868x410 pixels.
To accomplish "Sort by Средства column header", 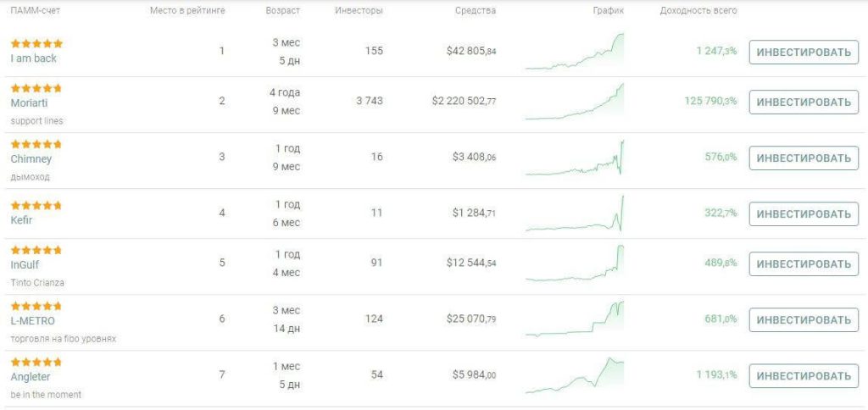I will pos(476,10).
